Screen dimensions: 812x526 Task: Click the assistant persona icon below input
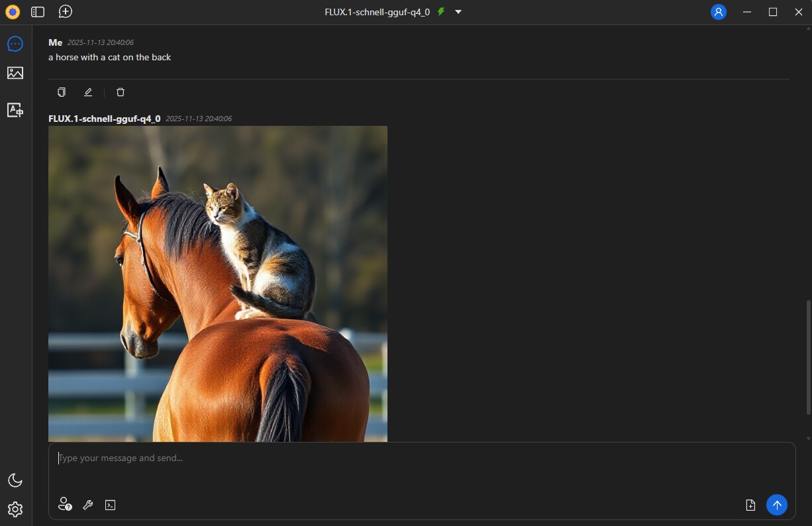coord(64,504)
